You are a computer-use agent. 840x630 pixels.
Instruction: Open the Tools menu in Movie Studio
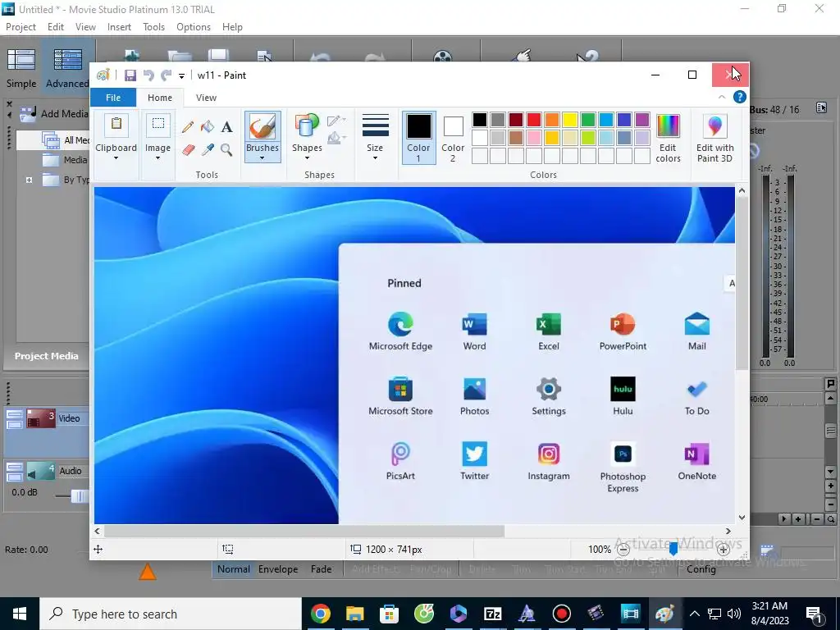pos(153,27)
